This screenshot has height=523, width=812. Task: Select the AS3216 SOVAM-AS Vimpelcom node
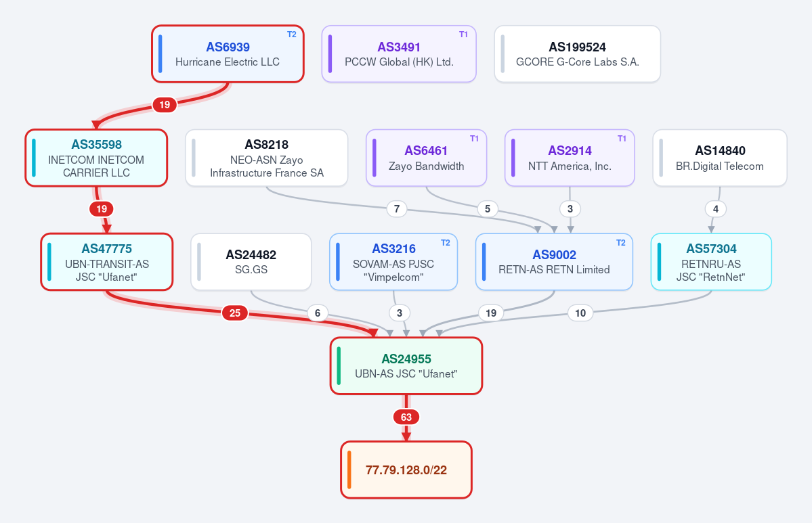tap(393, 262)
